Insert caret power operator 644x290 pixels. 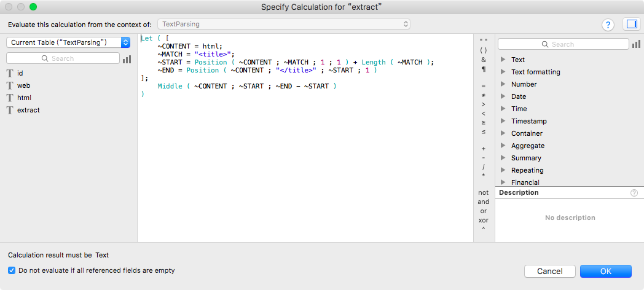pyautogui.click(x=484, y=229)
